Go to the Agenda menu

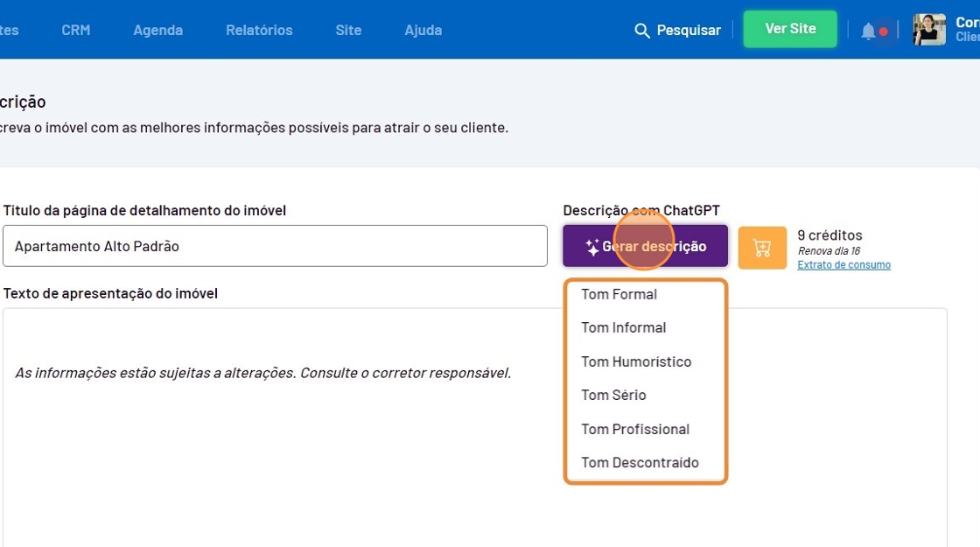tap(157, 30)
